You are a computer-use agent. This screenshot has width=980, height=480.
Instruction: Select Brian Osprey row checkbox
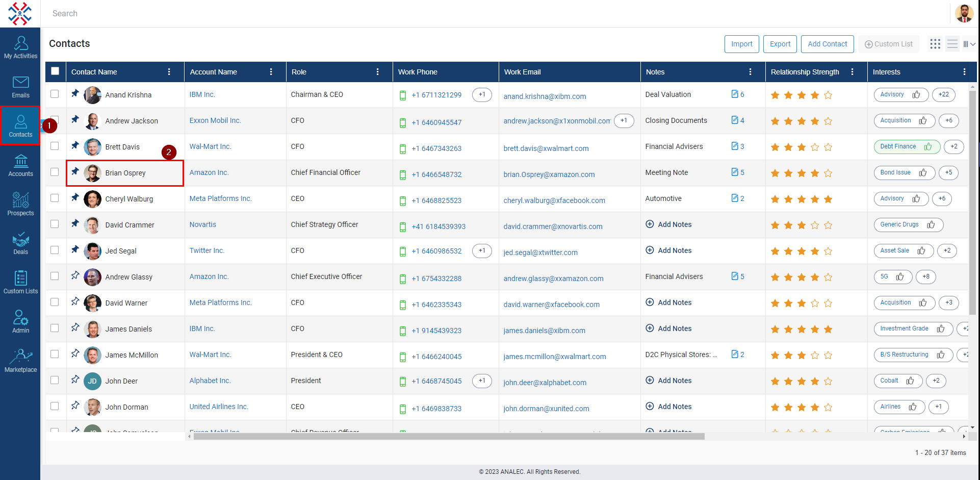(55, 172)
